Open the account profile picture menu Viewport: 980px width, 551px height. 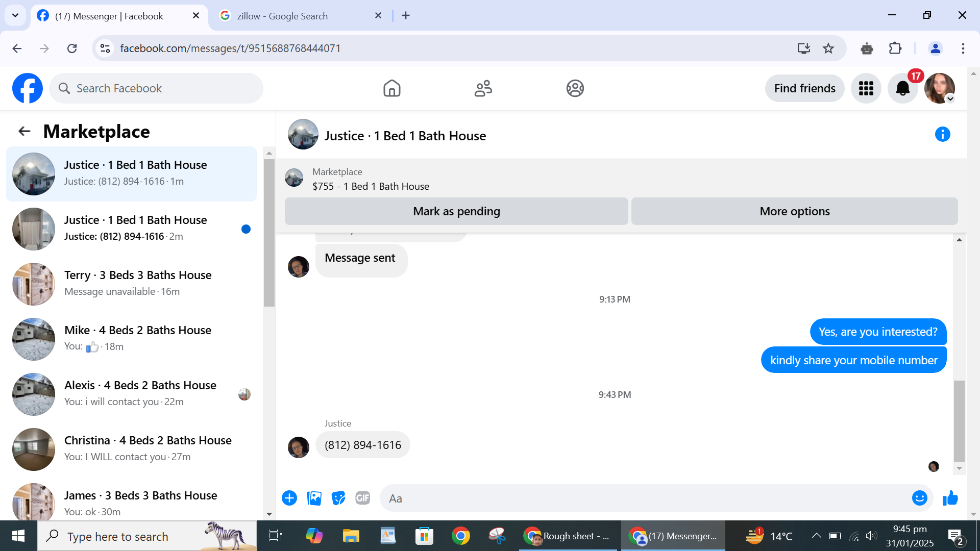[x=940, y=88]
